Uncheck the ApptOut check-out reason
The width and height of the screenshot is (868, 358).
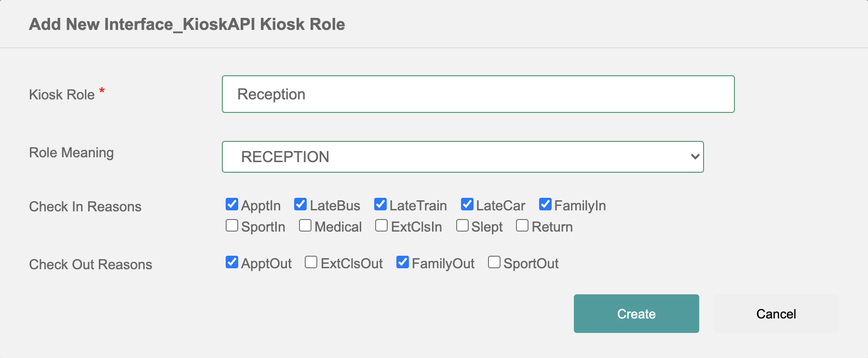[x=232, y=262]
